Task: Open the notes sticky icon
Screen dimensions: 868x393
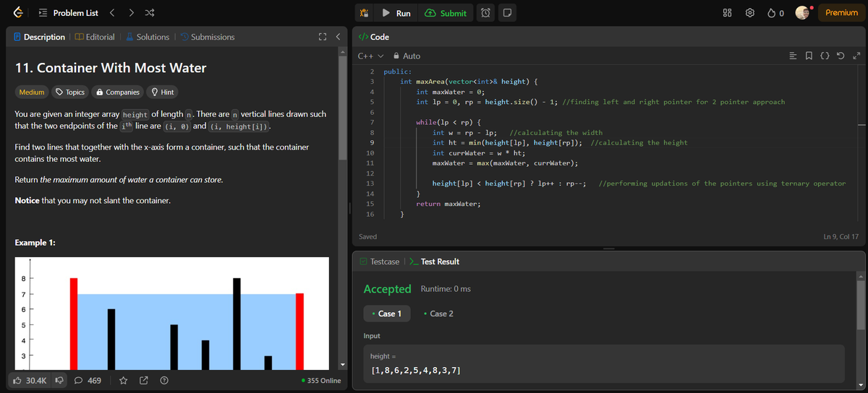Action: tap(507, 13)
